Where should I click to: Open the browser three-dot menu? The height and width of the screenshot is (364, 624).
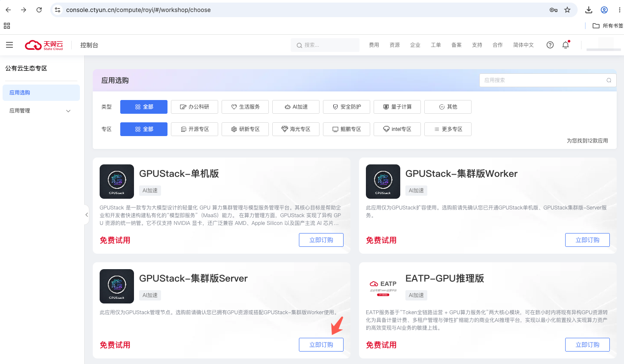pos(619,10)
